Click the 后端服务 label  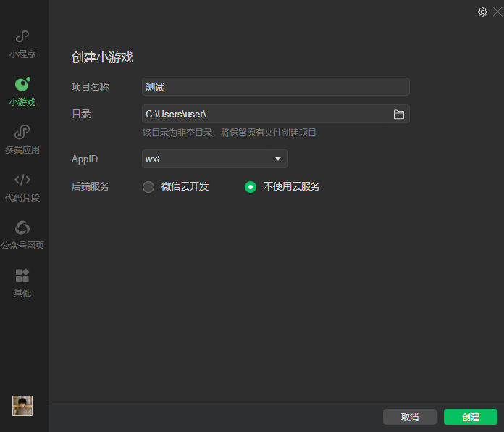91,186
